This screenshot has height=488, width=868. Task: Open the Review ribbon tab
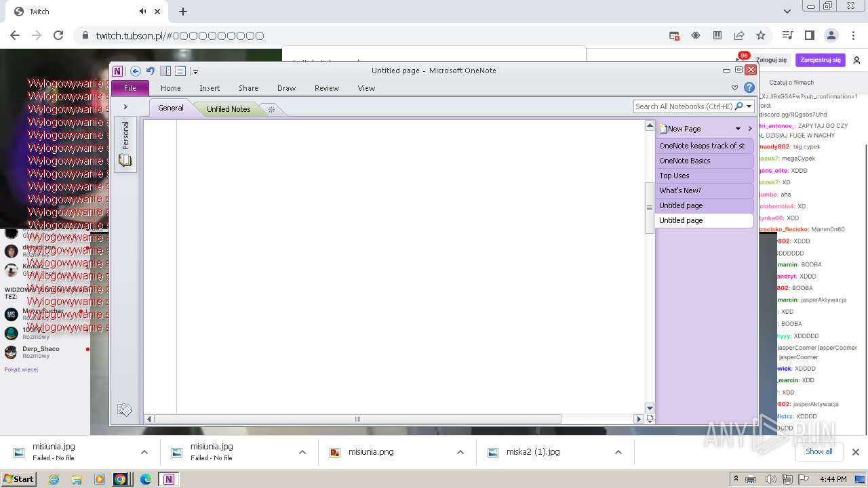[327, 88]
